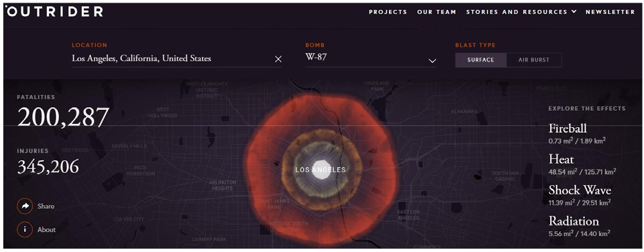Select the AIR BURST blast type

pos(534,60)
